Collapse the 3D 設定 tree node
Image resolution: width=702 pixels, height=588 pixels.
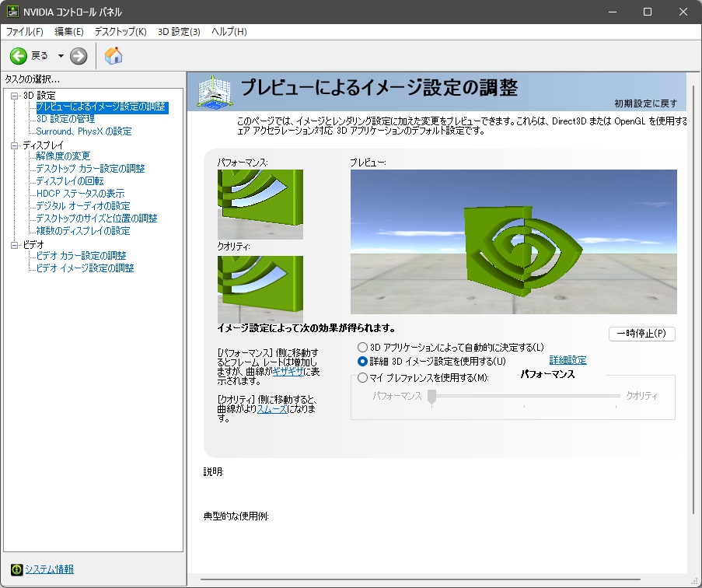pos(14,96)
